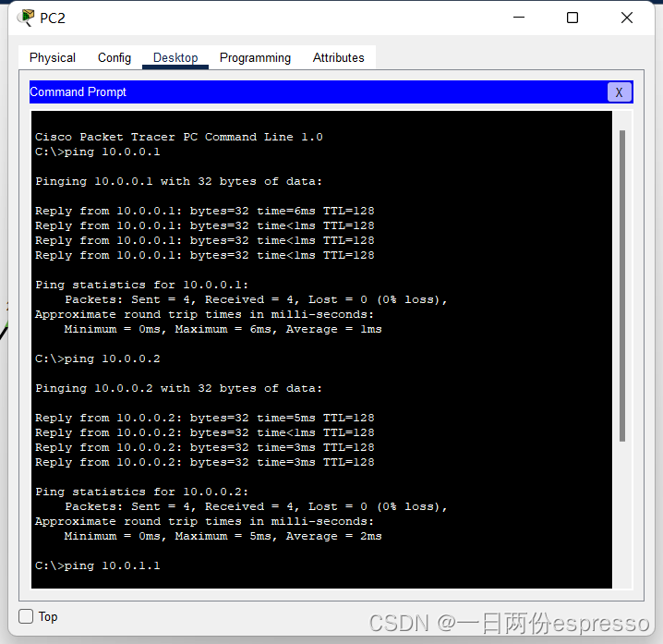Open the Attributes tab

pos(338,57)
